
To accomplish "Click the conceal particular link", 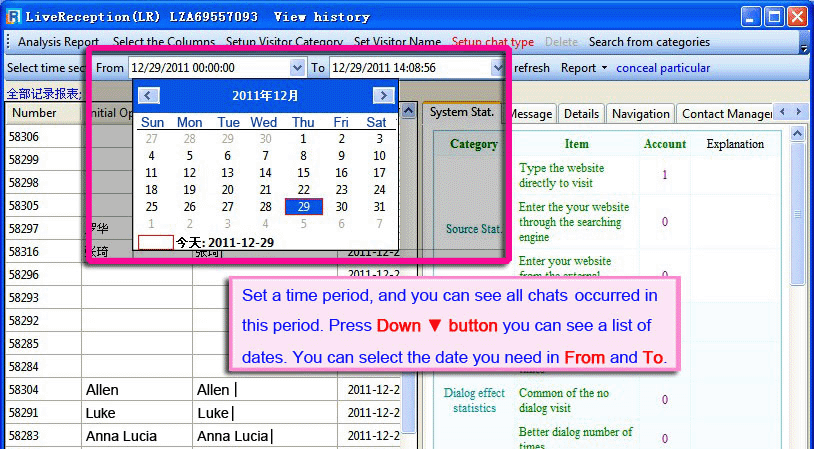I will click(663, 68).
